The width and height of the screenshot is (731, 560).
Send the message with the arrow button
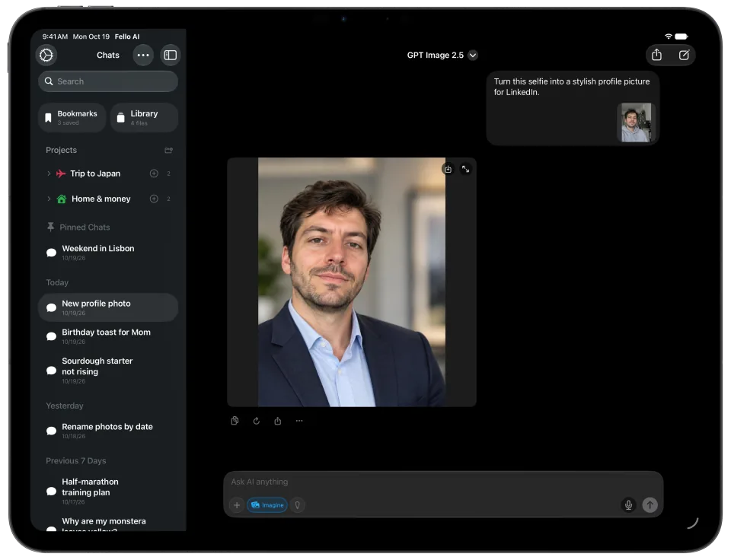[x=650, y=504]
